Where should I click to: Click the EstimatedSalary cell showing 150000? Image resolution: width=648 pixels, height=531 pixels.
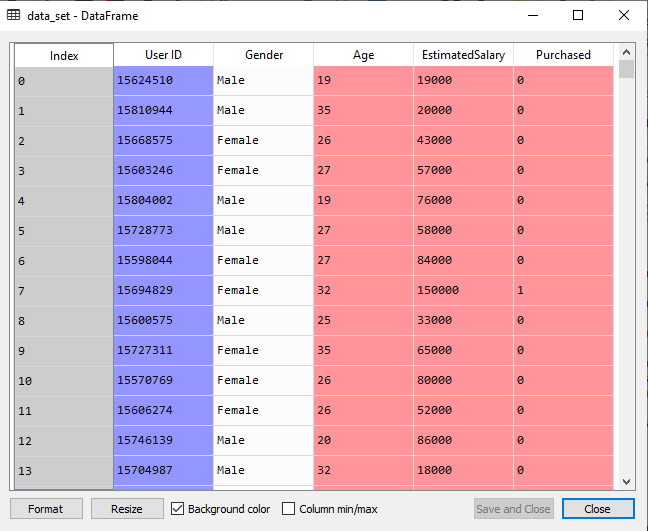[x=463, y=290]
